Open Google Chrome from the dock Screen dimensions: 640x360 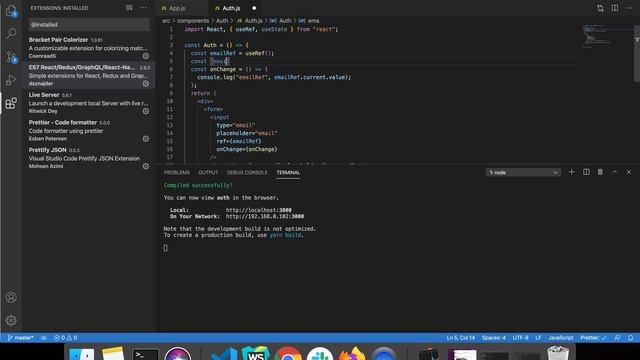click(288, 353)
